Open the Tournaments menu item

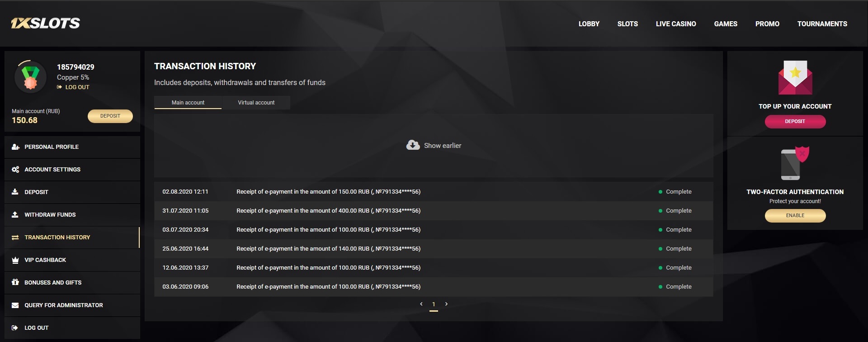[822, 24]
